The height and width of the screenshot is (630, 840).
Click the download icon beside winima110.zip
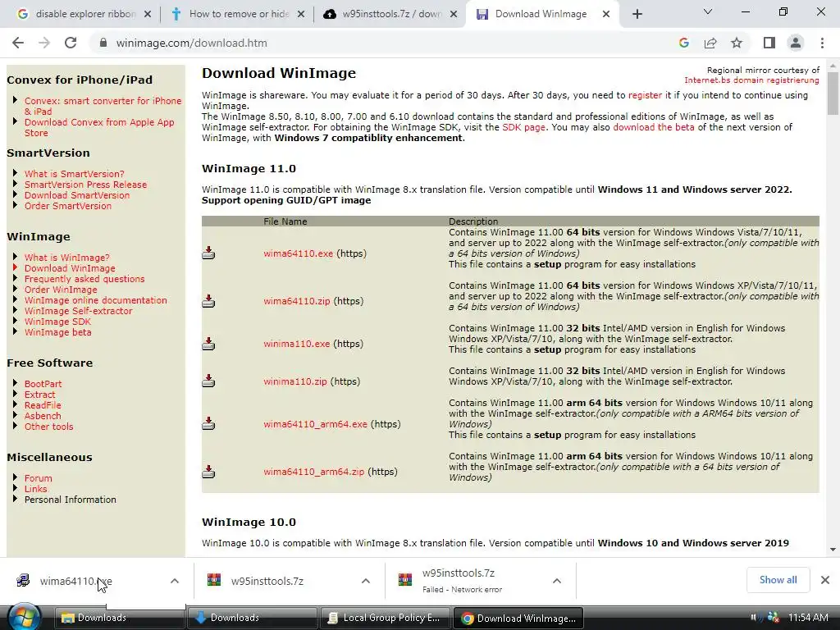[x=208, y=381]
